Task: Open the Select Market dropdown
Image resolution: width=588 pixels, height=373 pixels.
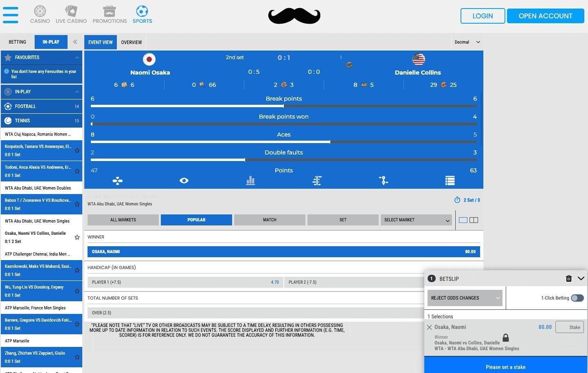Action: pyautogui.click(x=416, y=220)
